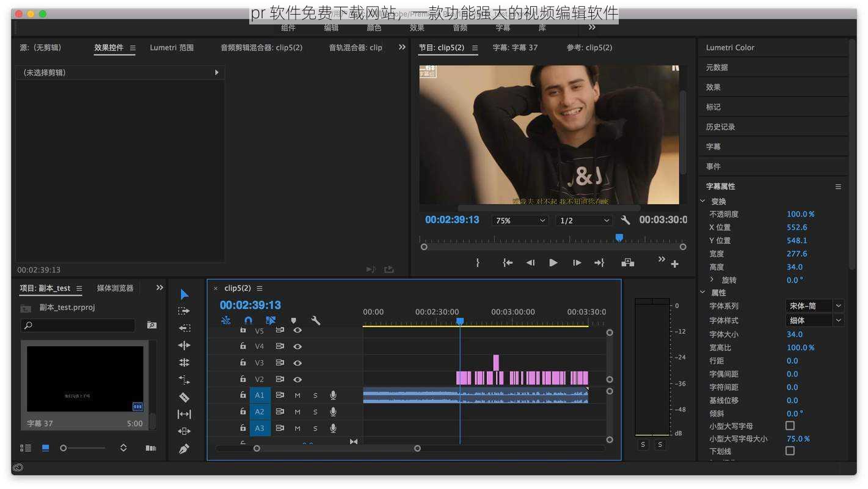Open timeline display settings wrench
The width and height of the screenshot is (868, 489).
[316, 320]
